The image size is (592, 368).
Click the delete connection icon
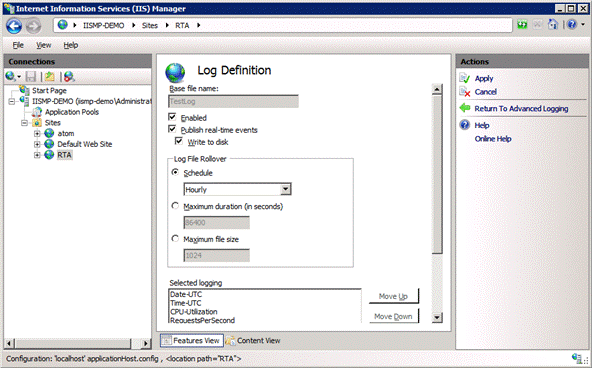[69, 77]
